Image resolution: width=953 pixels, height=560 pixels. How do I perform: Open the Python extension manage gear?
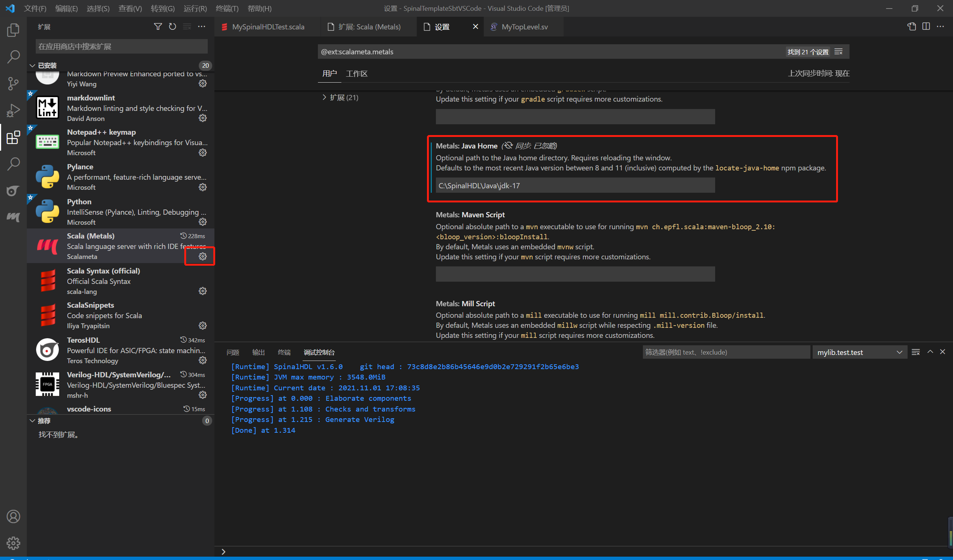203,221
